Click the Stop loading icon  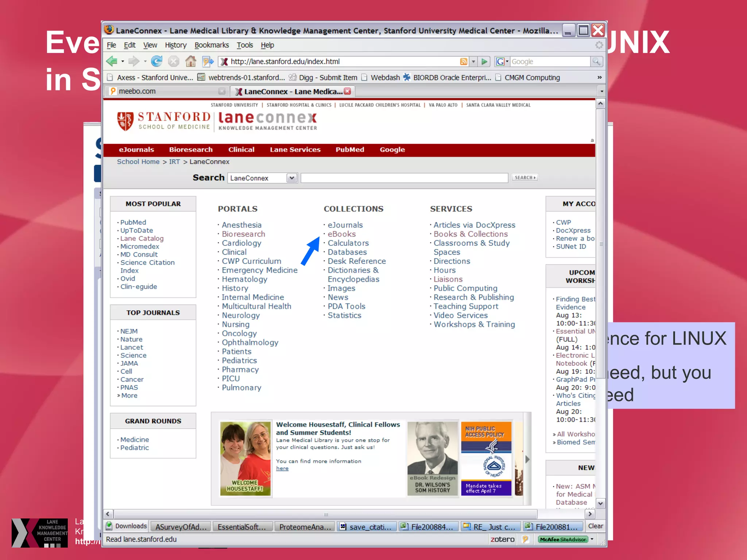(174, 61)
